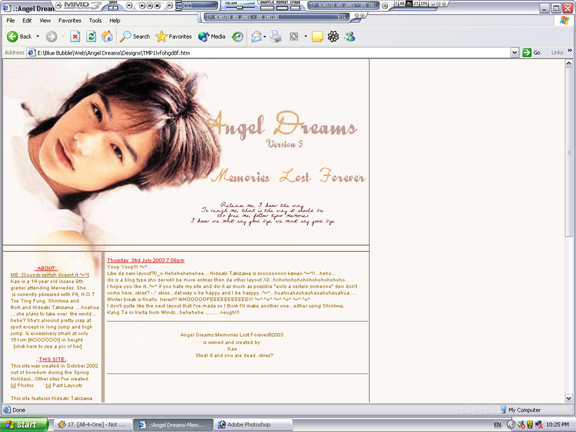Open the File menu

(11, 21)
